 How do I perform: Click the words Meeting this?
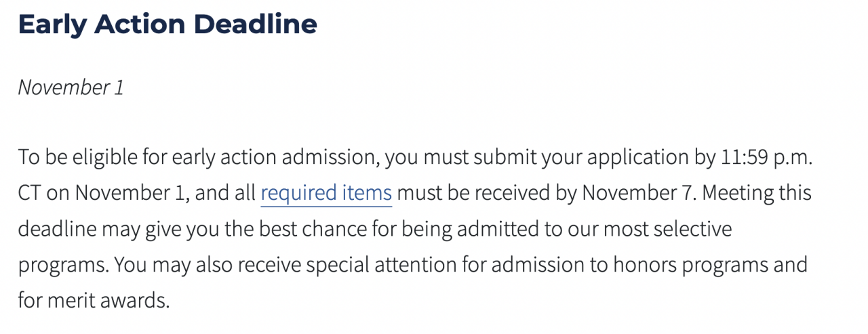[x=757, y=193]
